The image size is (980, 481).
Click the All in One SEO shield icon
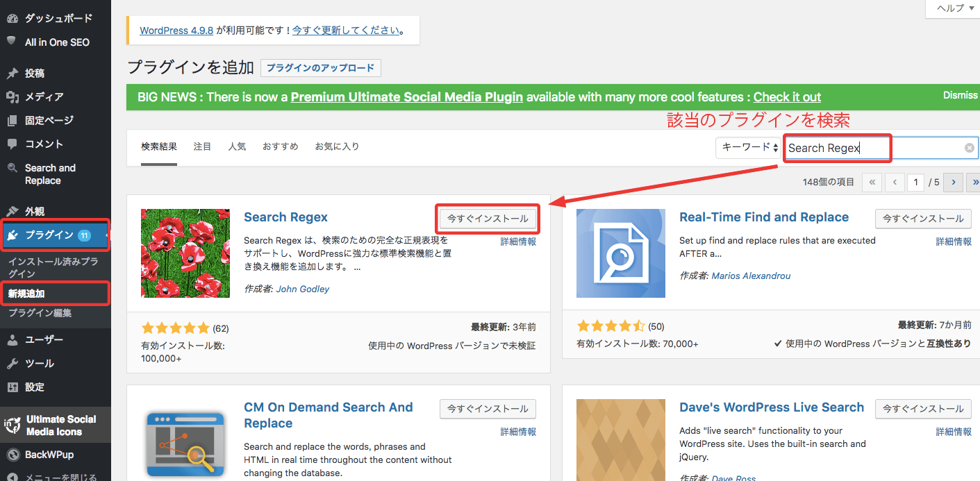coord(12,42)
